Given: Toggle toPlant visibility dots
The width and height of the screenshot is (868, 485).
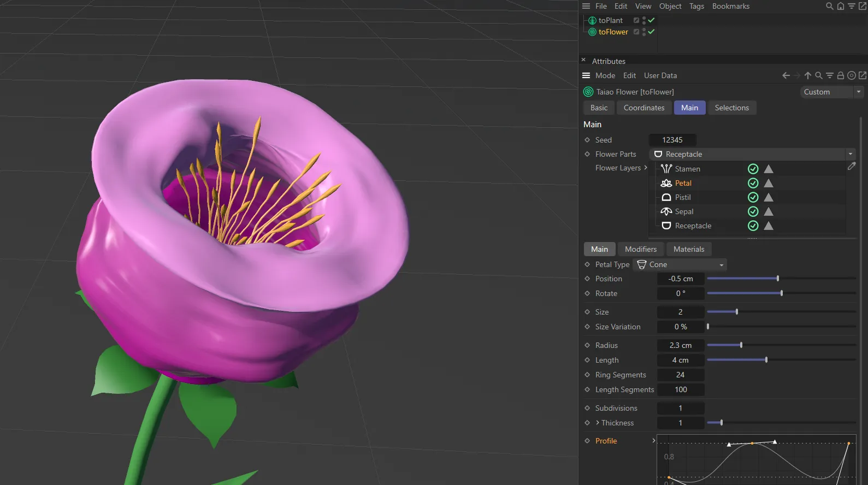Looking at the screenshot, I should pyautogui.click(x=644, y=20).
